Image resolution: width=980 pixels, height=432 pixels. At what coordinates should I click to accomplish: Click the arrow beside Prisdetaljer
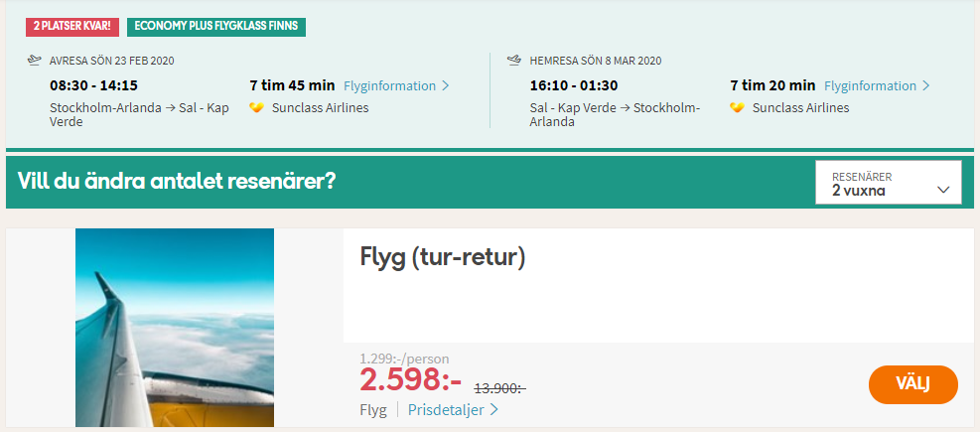point(493,410)
